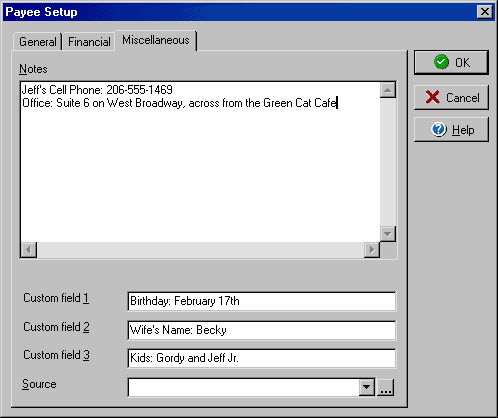This screenshot has height=418, width=498.
Task: Click the red X Cancel icon
Action: click(x=432, y=97)
